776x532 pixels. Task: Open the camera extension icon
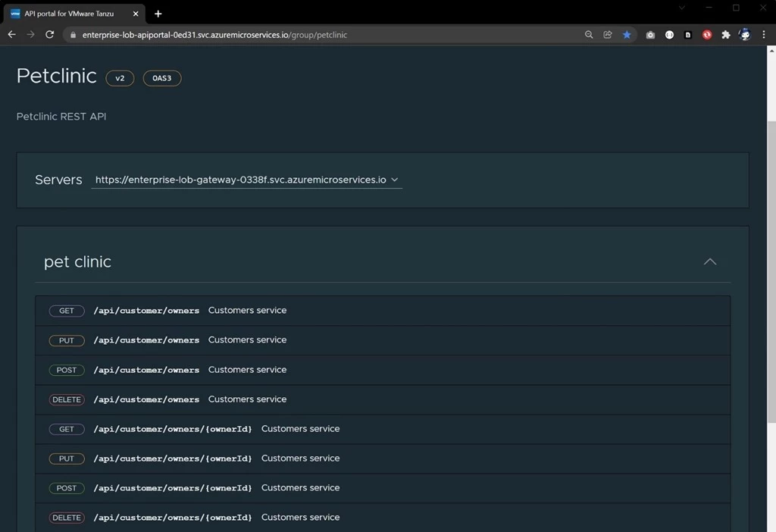pyautogui.click(x=650, y=35)
